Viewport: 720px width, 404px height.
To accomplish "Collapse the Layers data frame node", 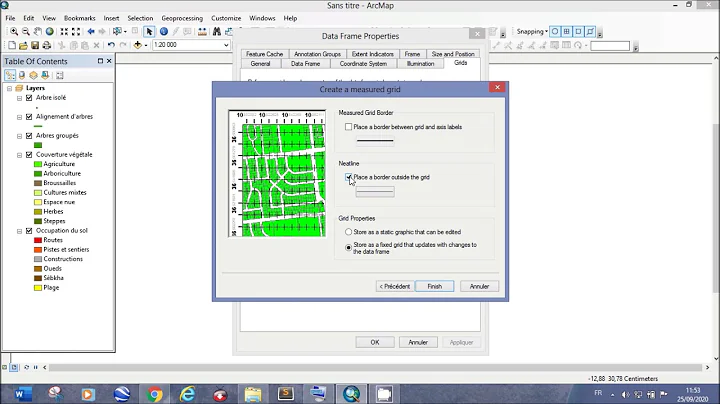I will [9, 88].
